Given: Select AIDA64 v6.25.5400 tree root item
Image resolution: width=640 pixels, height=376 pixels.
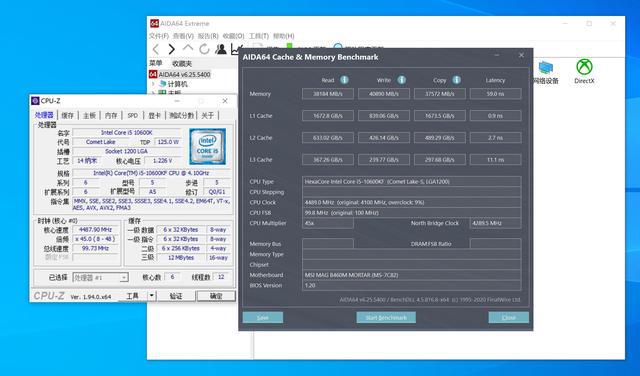Looking at the screenshot, I should coord(184,74).
